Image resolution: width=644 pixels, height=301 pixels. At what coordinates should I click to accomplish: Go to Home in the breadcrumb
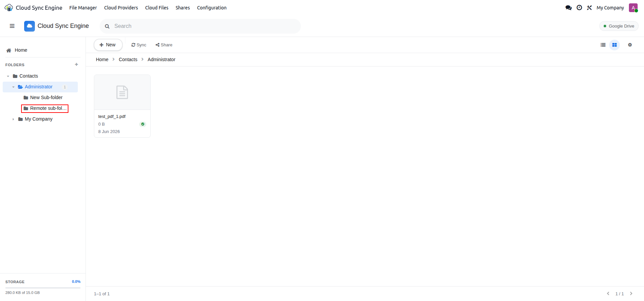[x=102, y=59]
